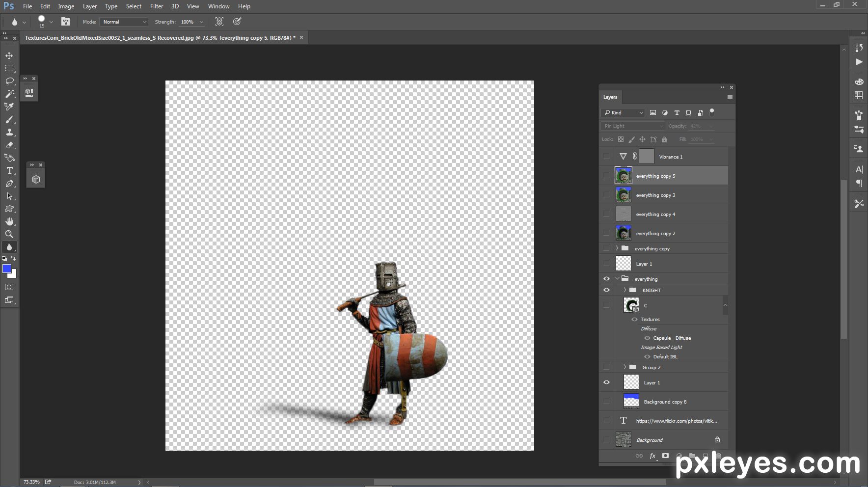Select the Rectangular Marquee tool

[x=9, y=68]
